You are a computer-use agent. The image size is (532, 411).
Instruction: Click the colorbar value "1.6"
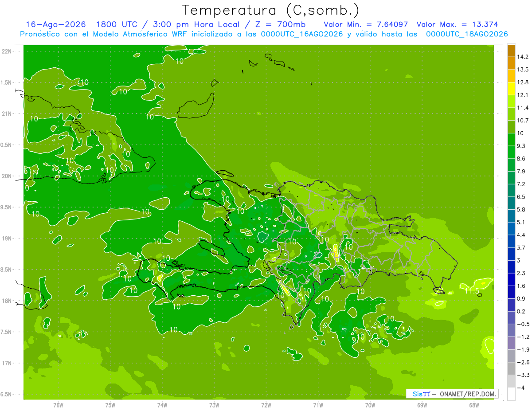coord(521,286)
